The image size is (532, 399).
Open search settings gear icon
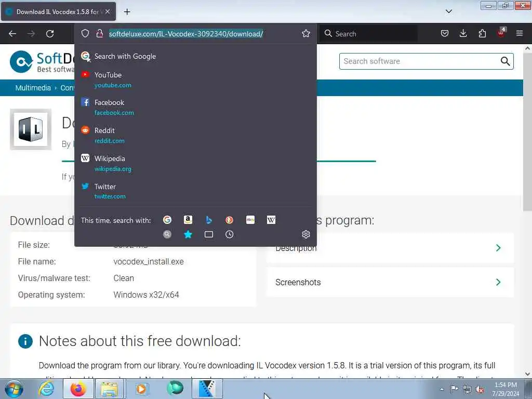[x=305, y=234]
